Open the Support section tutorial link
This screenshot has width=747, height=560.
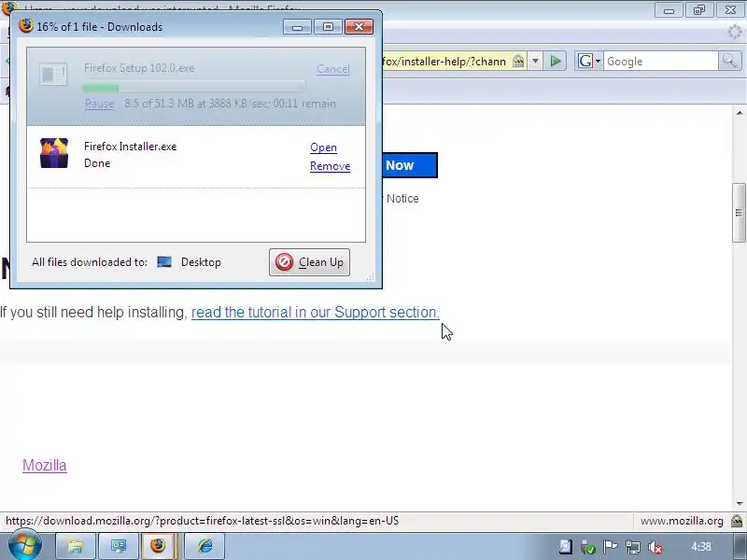316,313
